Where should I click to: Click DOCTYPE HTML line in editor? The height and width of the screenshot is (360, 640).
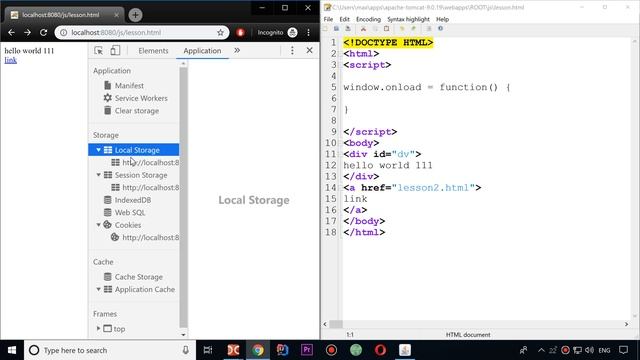388,42
